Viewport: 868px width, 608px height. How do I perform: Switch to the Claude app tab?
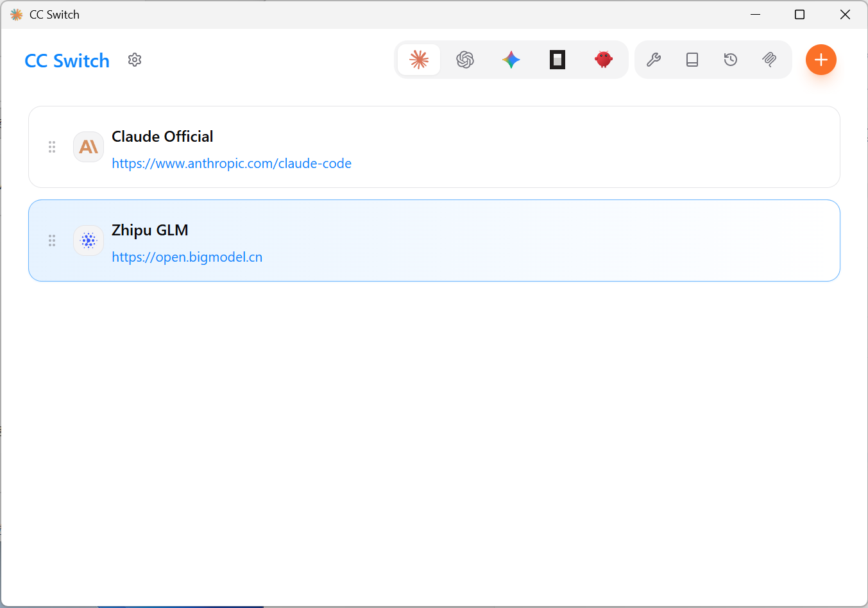[419, 60]
